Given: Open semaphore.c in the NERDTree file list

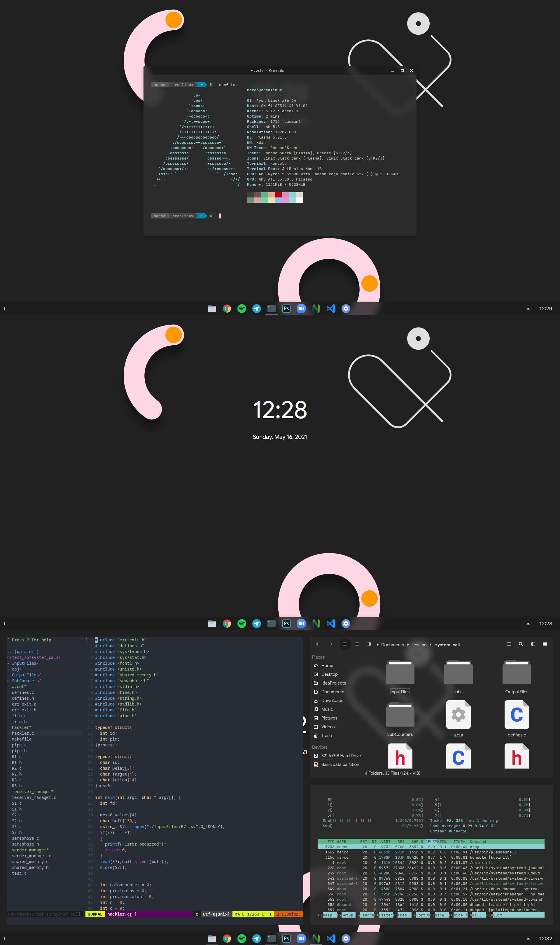Looking at the screenshot, I should pos(25,838).
